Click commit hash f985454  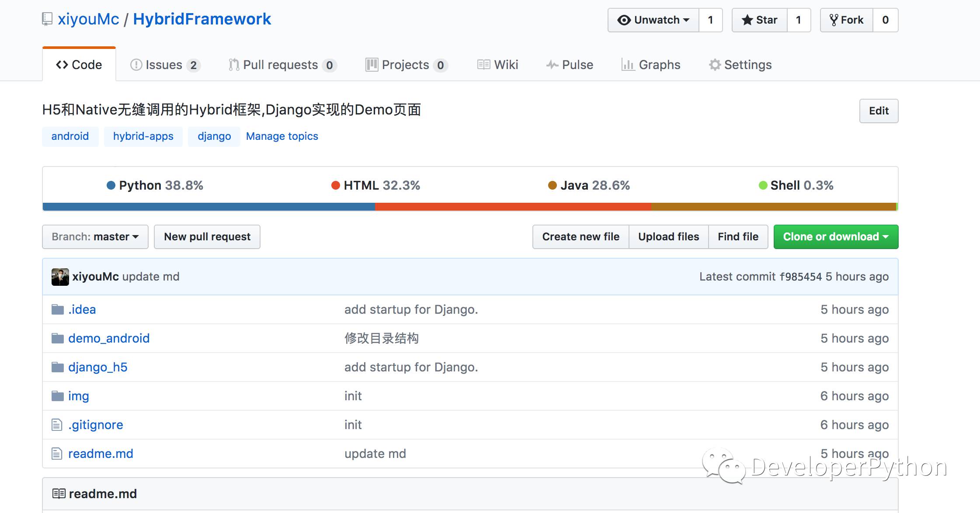801,277
